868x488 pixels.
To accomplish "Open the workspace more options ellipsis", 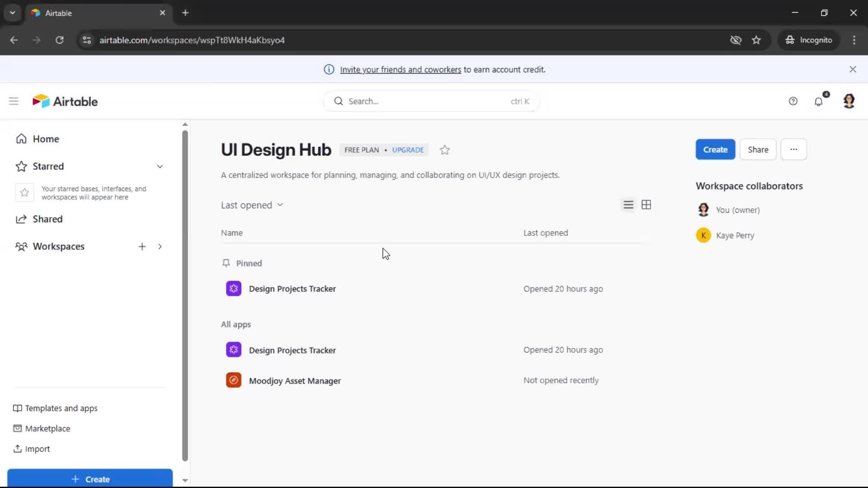I will pyautogui.click(x=794, y=150).
